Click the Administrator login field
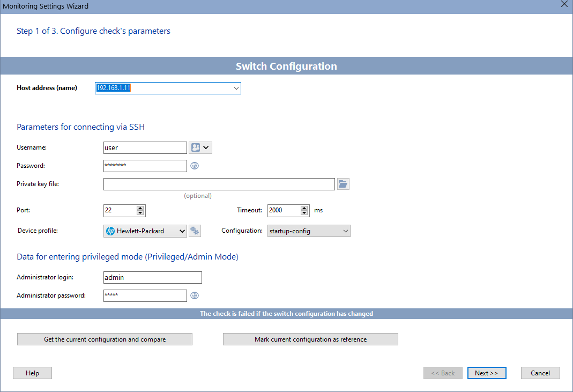This screenshot has width=573, height=392. coord(152,277)
